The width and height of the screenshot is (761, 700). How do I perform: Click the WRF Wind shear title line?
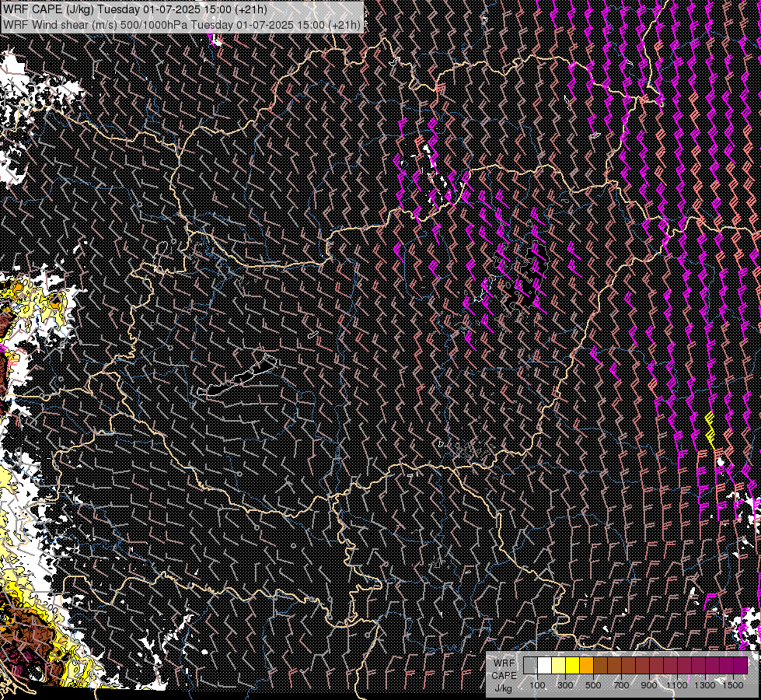182,25
